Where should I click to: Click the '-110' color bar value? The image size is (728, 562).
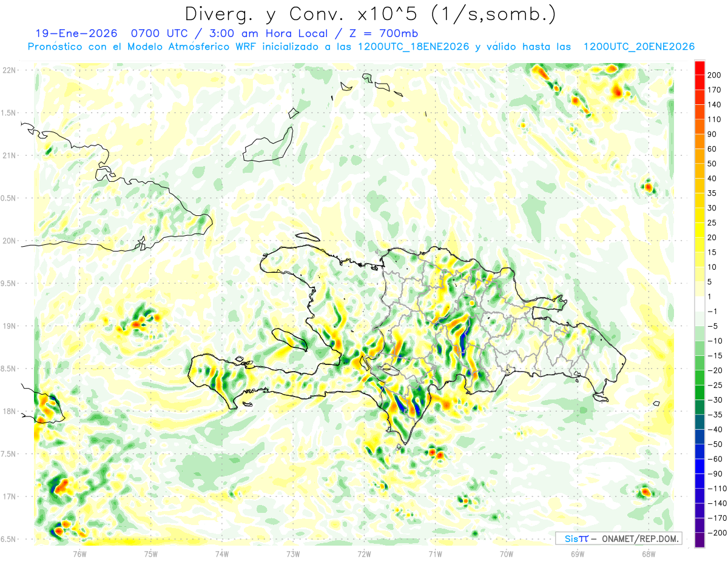718,488
